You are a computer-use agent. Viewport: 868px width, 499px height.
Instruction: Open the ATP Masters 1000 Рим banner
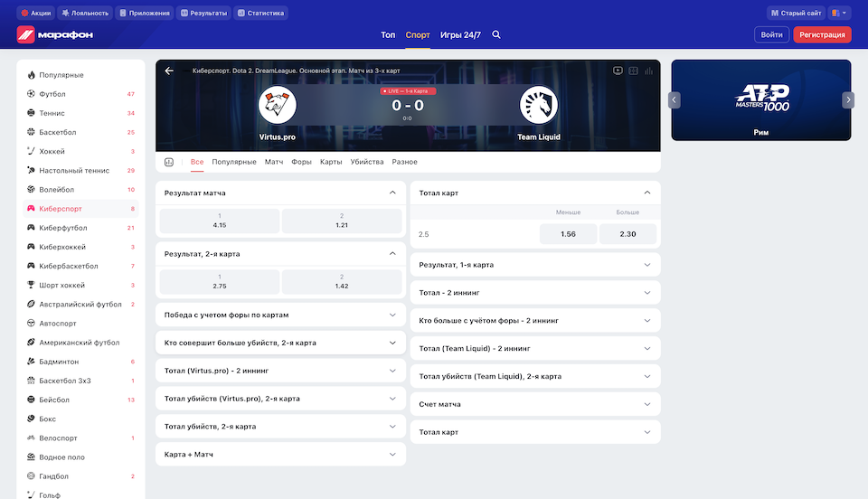pos(761,100)
